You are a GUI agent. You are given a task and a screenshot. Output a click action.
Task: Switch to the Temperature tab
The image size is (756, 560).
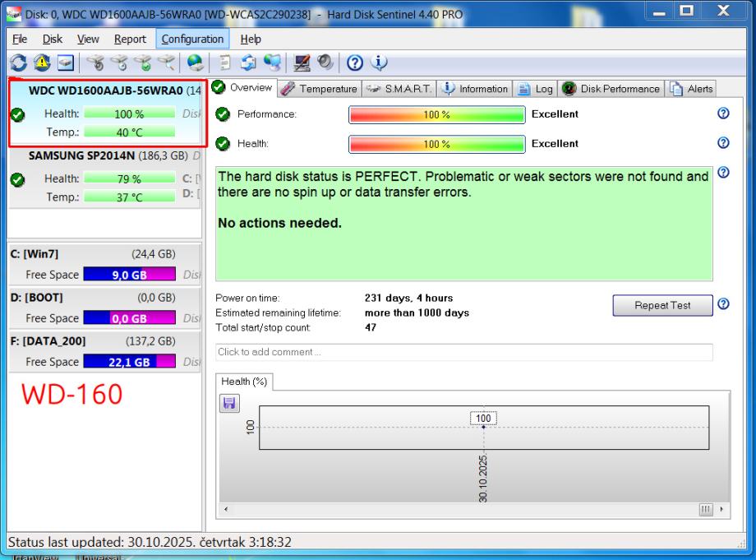coord(319,89)
